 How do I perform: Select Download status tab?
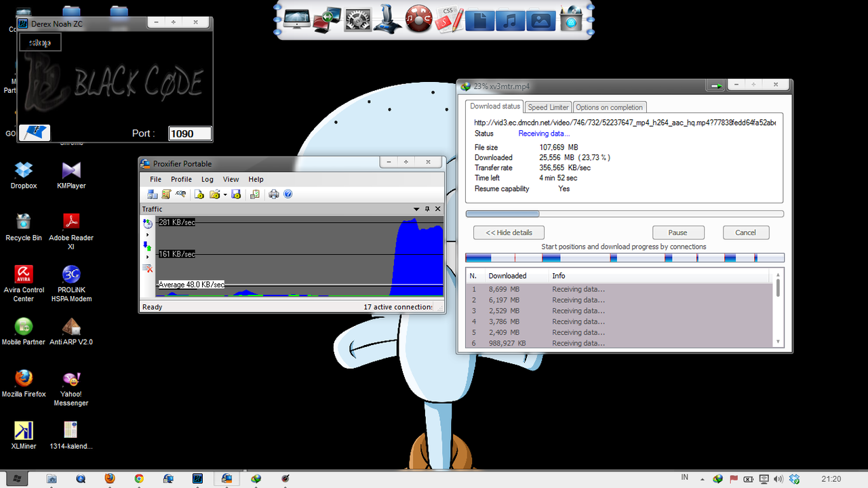(495, 106)
